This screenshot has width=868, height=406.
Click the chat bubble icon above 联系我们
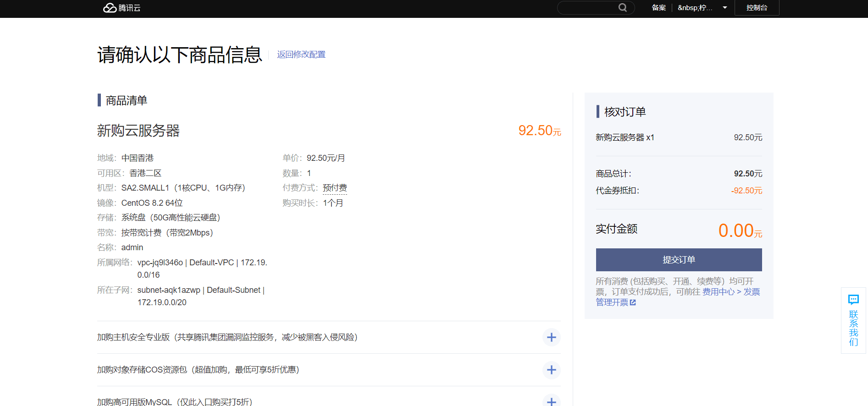click(x=853, y=300)
